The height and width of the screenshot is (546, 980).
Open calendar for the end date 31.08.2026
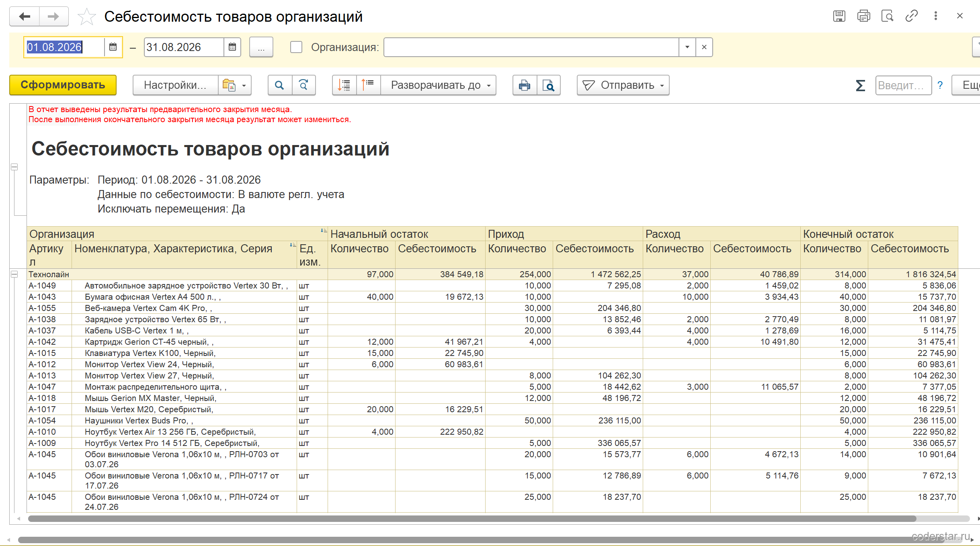232,47
